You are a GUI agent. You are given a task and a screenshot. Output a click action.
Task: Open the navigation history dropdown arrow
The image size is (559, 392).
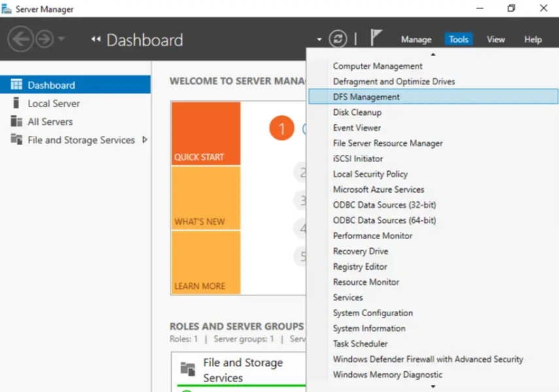(x=61, y=38)
